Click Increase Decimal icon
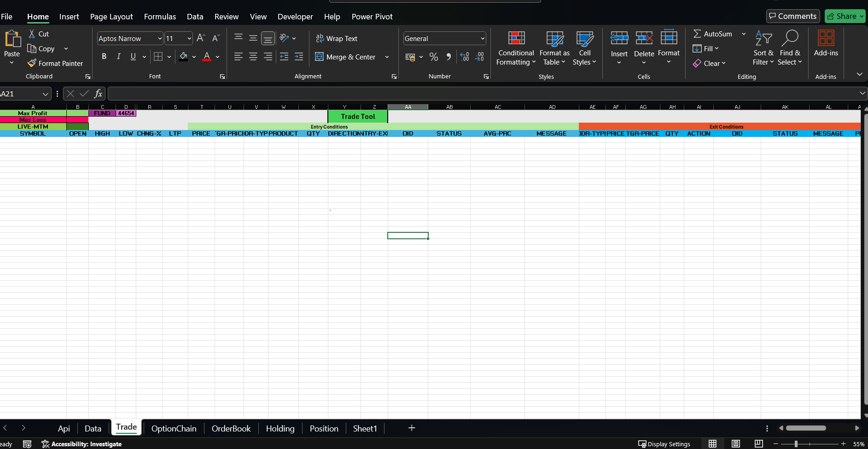Image resolution: width=868 pixels, height=449 pixels. (465, 57)
